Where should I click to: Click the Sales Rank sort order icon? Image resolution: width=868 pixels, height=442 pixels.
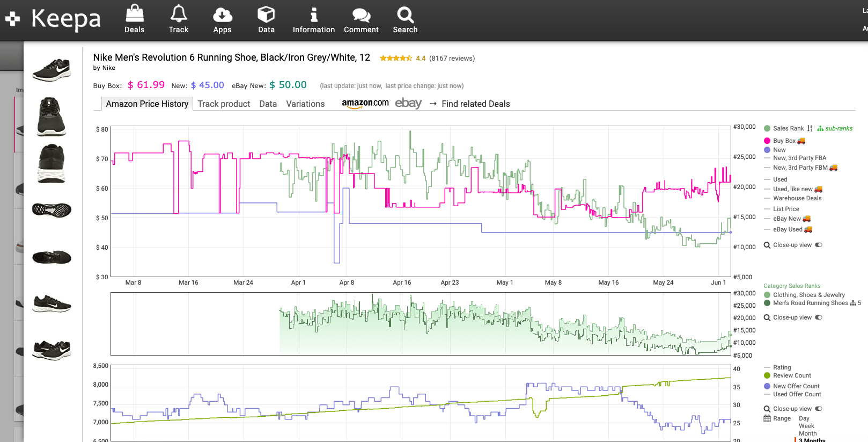click(810, 128)
